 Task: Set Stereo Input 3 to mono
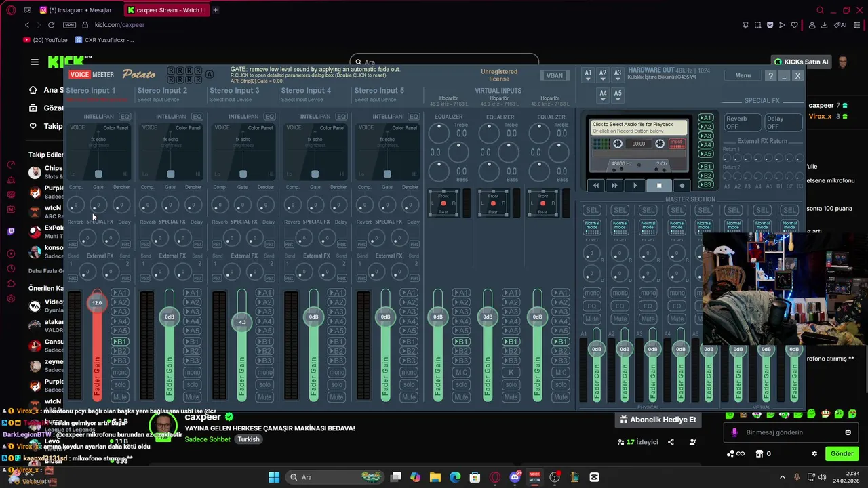[x=264, y=373]
